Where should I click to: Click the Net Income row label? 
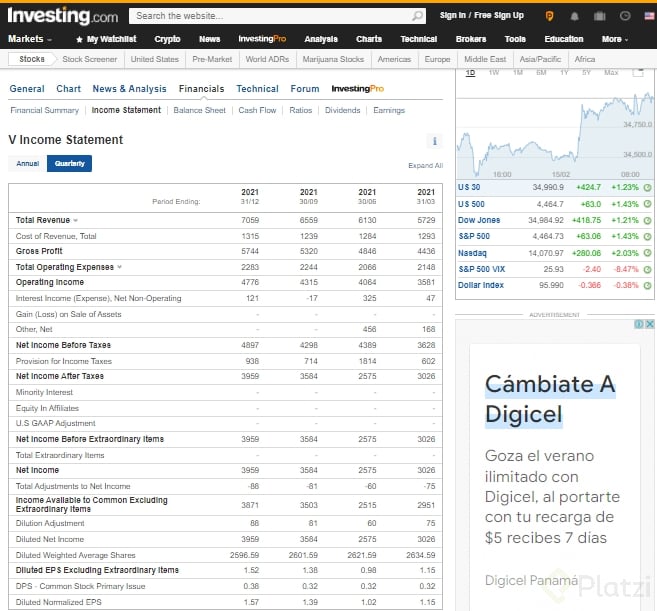(37, 470)
